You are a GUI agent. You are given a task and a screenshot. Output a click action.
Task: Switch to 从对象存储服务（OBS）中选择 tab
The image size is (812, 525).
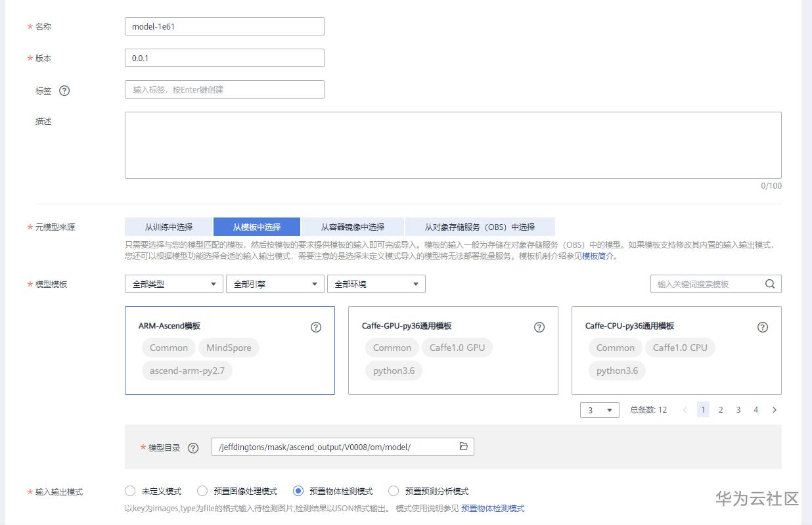point(480,227)
